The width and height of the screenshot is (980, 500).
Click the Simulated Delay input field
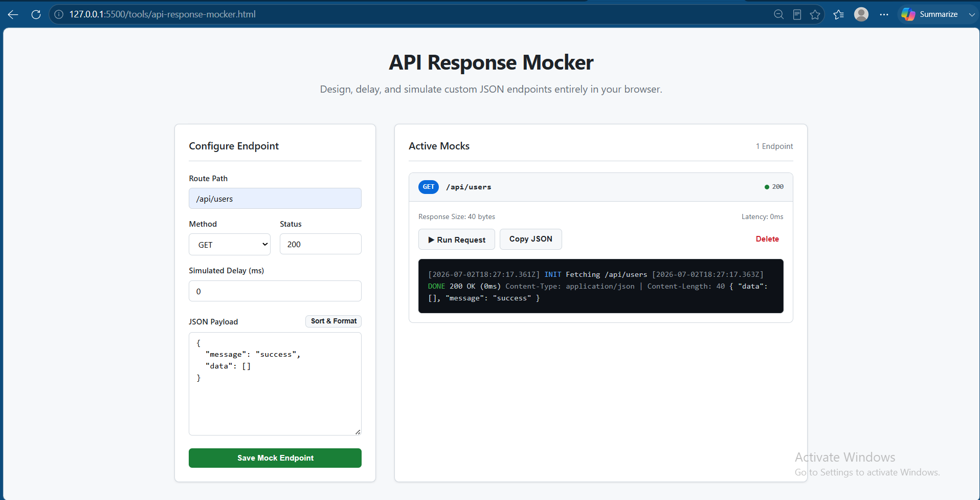pos(275,291)
